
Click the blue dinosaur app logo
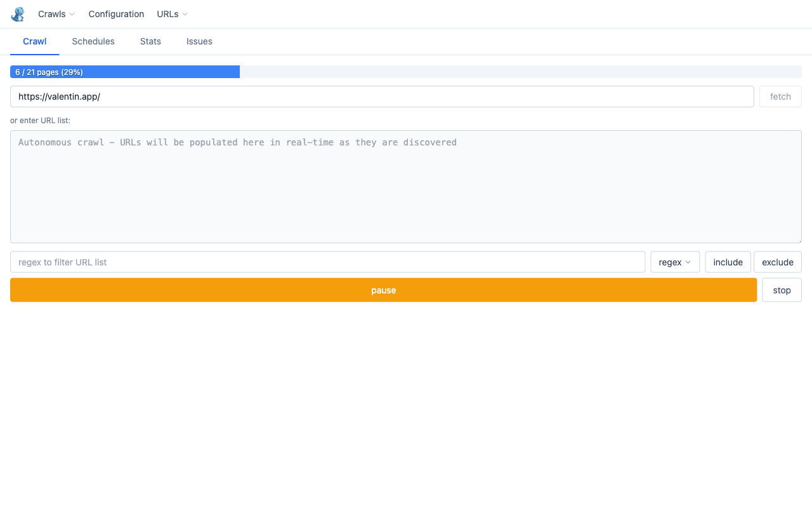coord(18,14)
